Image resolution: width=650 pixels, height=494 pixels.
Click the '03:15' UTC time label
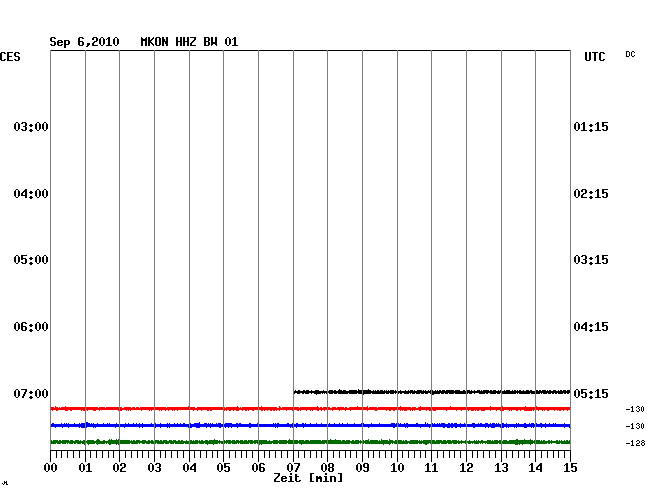click(x=591, y=260)
